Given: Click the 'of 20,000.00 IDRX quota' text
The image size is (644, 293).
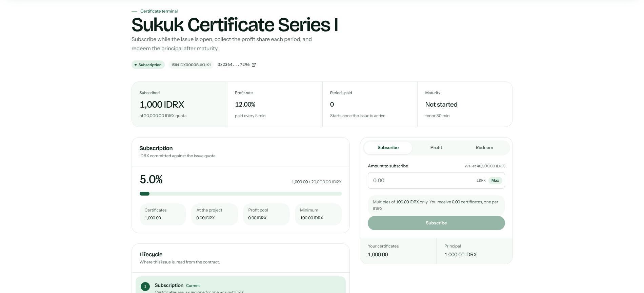Looking at the screenshot, I should (x=163, y=116).
